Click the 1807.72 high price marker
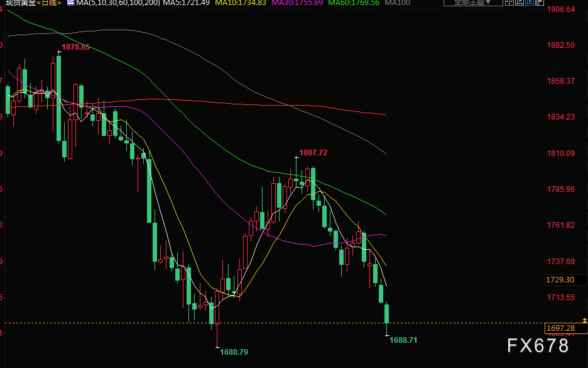The height and width of the screenshot is (368, 588). (313, 152)
